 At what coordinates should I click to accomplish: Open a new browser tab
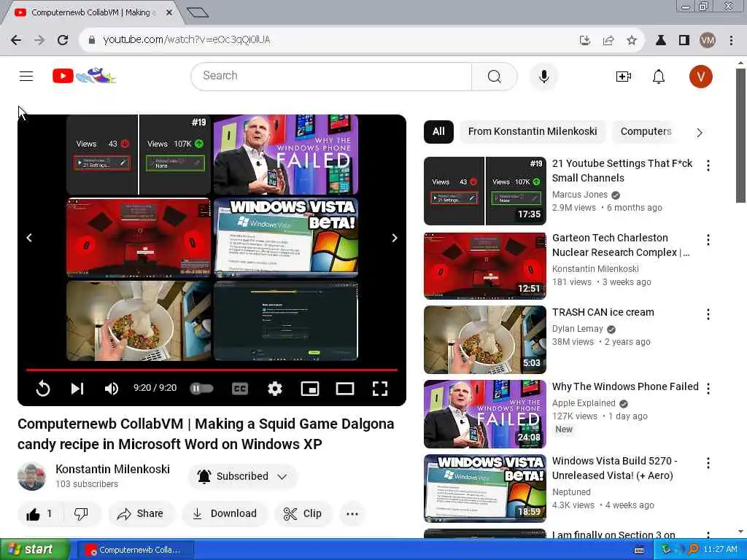click(197, 12)
